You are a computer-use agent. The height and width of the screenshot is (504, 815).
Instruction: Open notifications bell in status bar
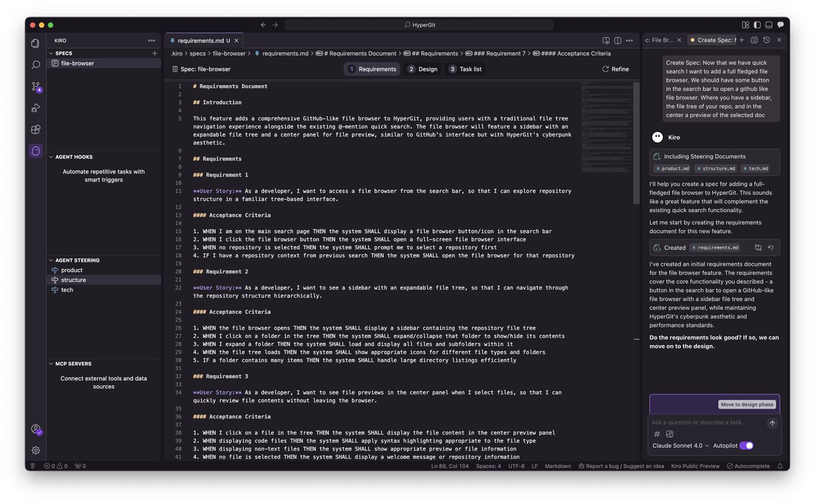(x=780, y=466)
